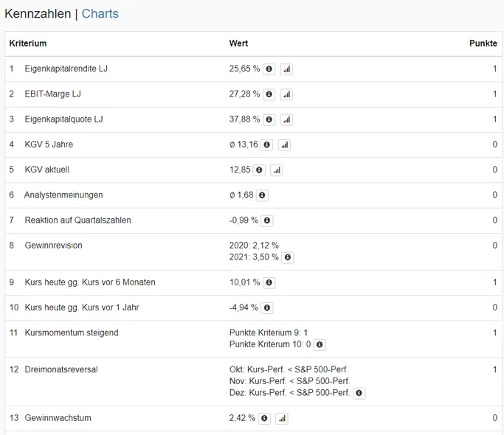The width and height of the screenshot is (504, 435).
Task: Show chart for EBIT-Marge LJ
Action: [x=286, y=94]
